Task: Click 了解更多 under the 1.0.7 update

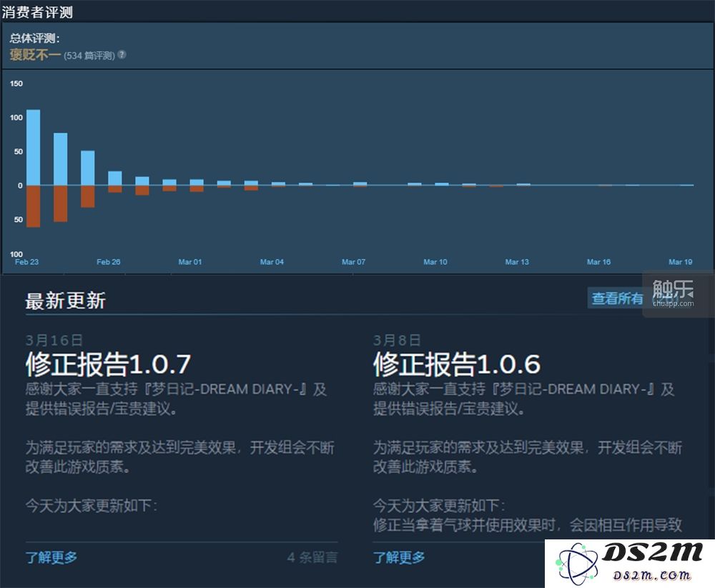Action: pyautogui.click(x=51, y=557)
